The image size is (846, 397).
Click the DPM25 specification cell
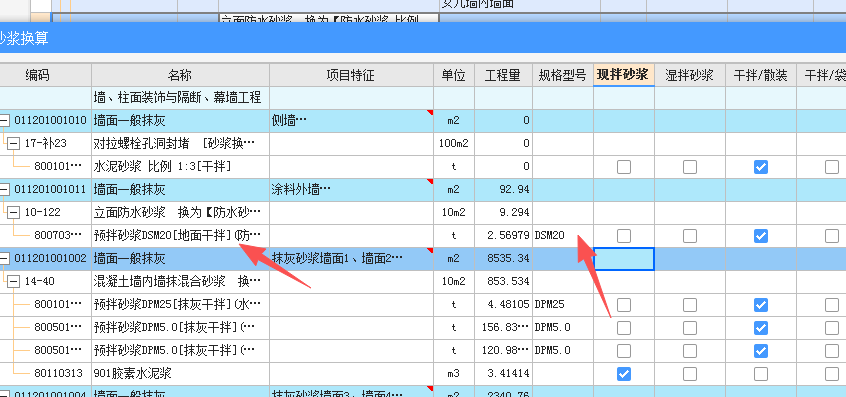(562, 305)
